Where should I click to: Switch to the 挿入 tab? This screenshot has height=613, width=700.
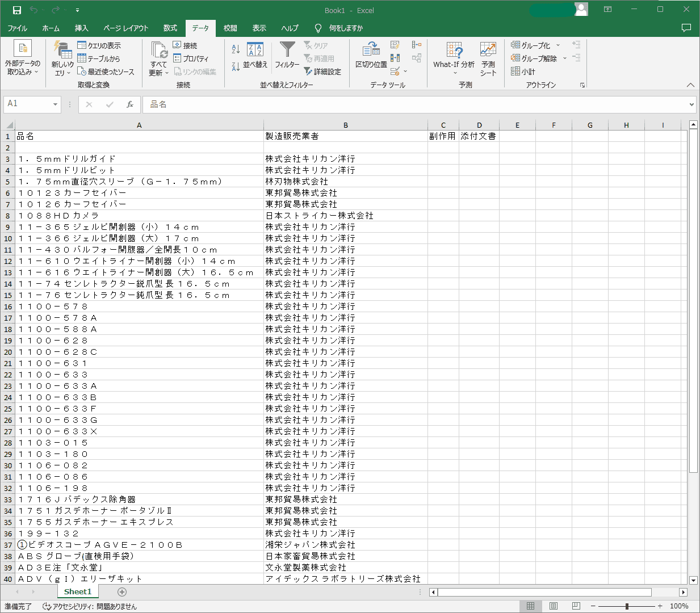tap(82, 28)
